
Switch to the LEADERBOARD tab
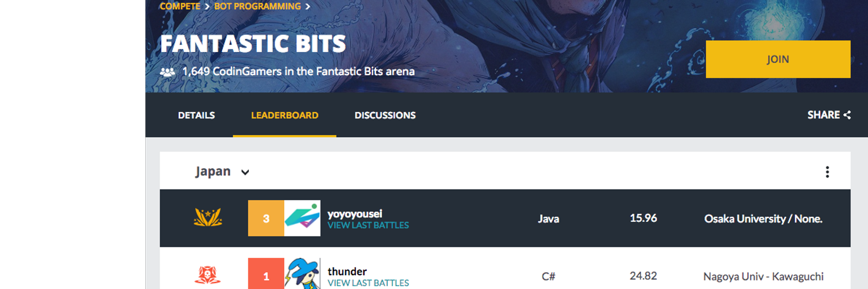285,115
